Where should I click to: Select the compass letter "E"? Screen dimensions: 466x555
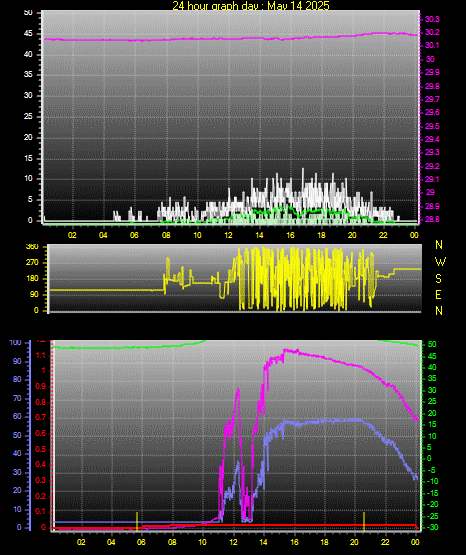438,295
